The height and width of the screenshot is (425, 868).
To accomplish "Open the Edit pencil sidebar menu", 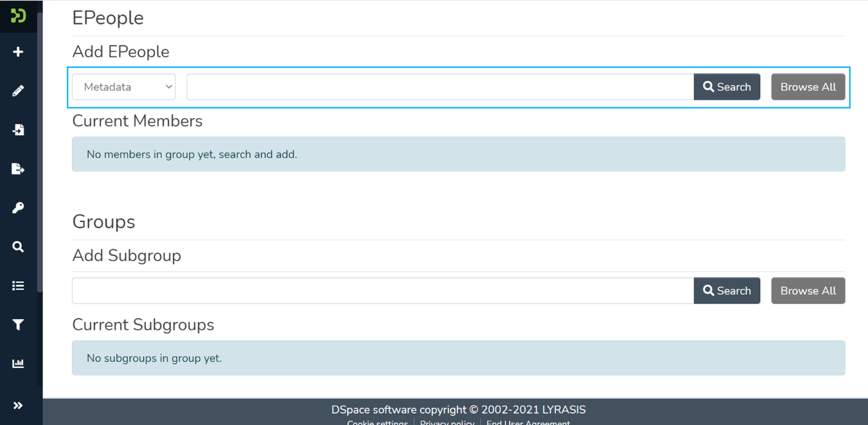I will (18, 91).
